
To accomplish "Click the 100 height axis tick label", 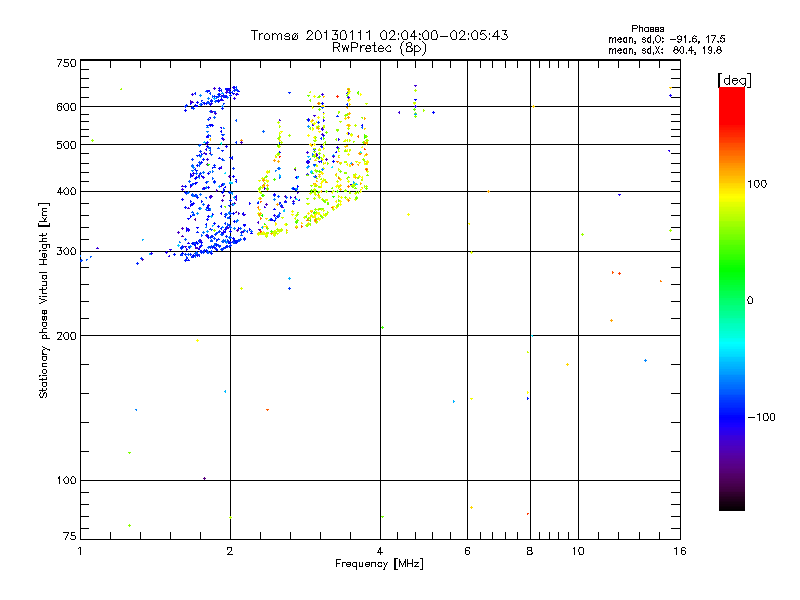I will [66, 480].
